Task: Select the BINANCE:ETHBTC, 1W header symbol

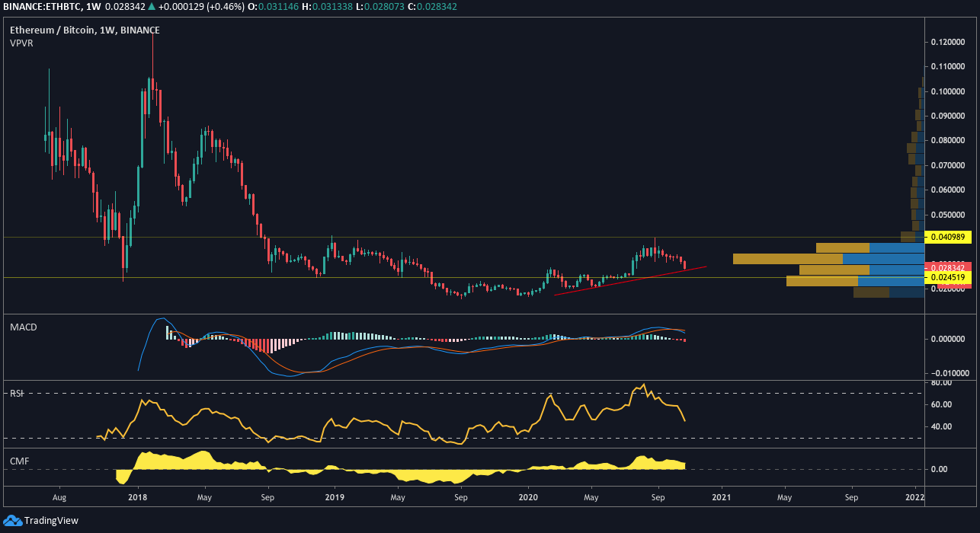Action: pyautogui.click(x=50, y=7)
